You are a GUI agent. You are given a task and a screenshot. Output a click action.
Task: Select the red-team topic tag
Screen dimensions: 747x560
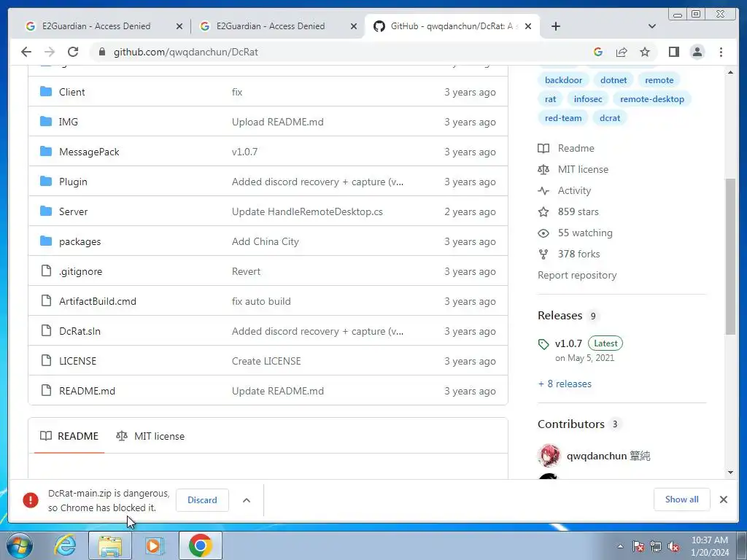tap(563, 118)
